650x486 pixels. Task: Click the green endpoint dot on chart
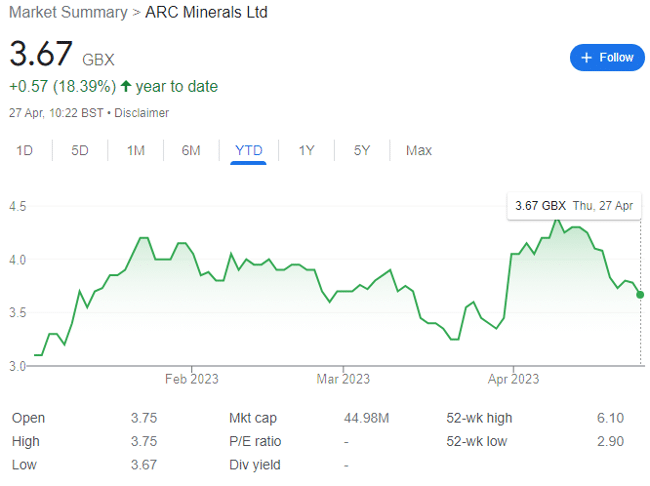(640, 295)
